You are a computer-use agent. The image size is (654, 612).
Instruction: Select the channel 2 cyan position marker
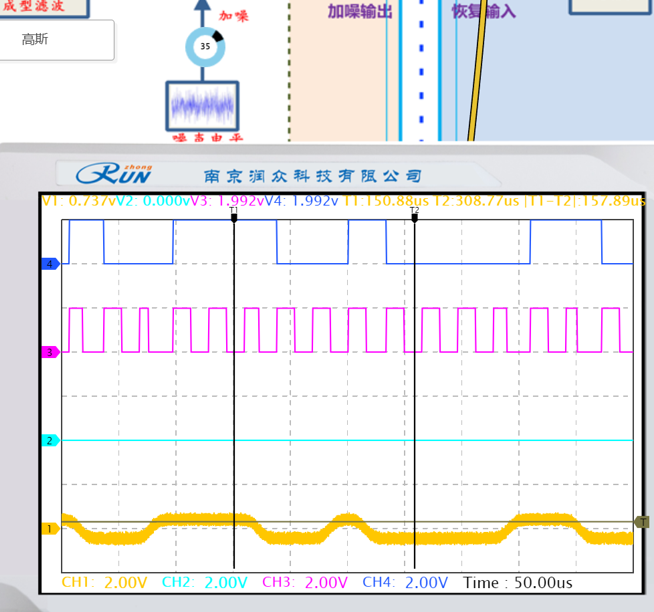pyautogui.click(x=50, y=440)
